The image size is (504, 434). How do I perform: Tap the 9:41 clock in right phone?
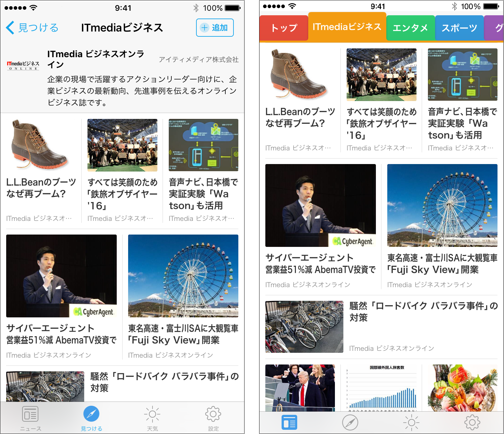(378, 6)
